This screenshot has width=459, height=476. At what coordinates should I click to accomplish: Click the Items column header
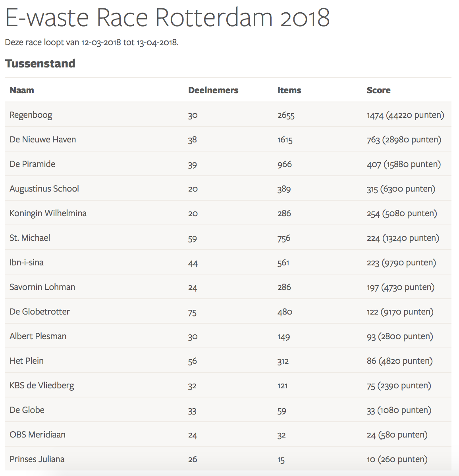tap(289, 90)
